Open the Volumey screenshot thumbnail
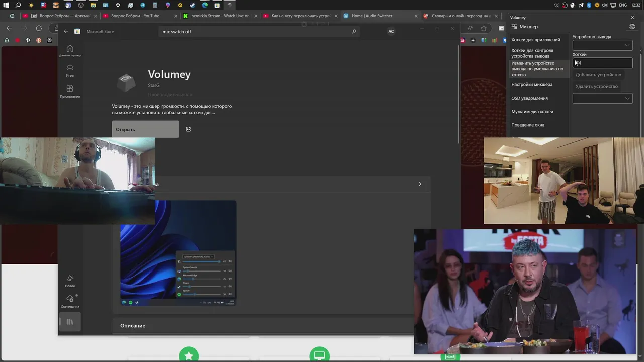Viewport: 644px width, 362px height. 178,253
